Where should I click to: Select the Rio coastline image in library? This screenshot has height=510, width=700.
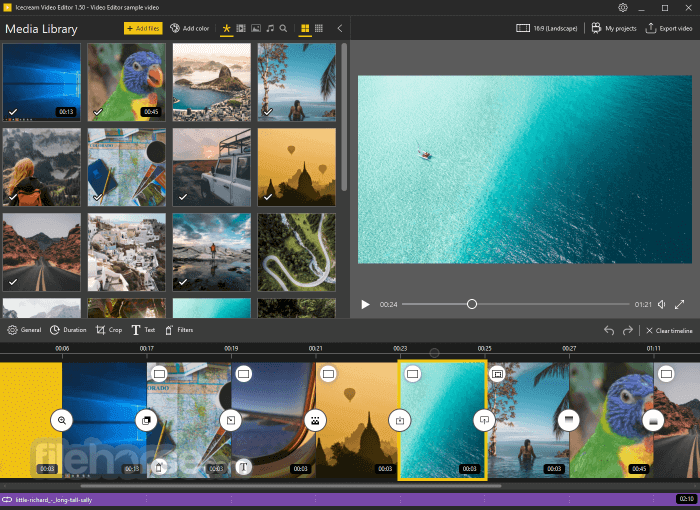click(x=212, y=82)
